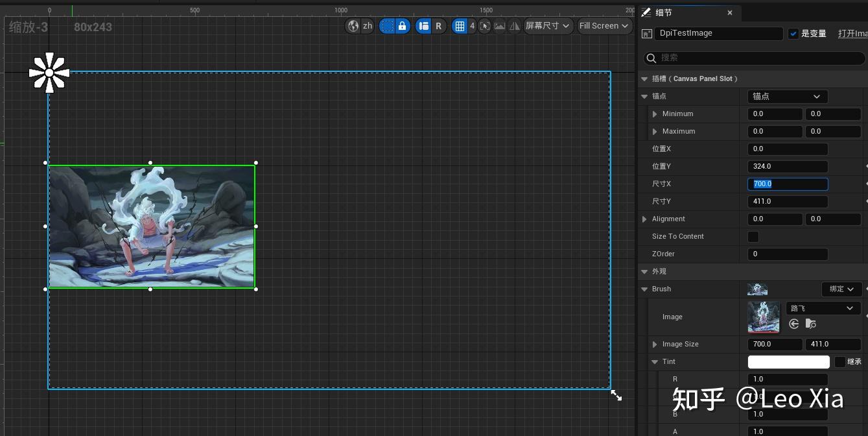Click the Maximum anchor Y value field
The image size is (868, 436).
point(833,131)
